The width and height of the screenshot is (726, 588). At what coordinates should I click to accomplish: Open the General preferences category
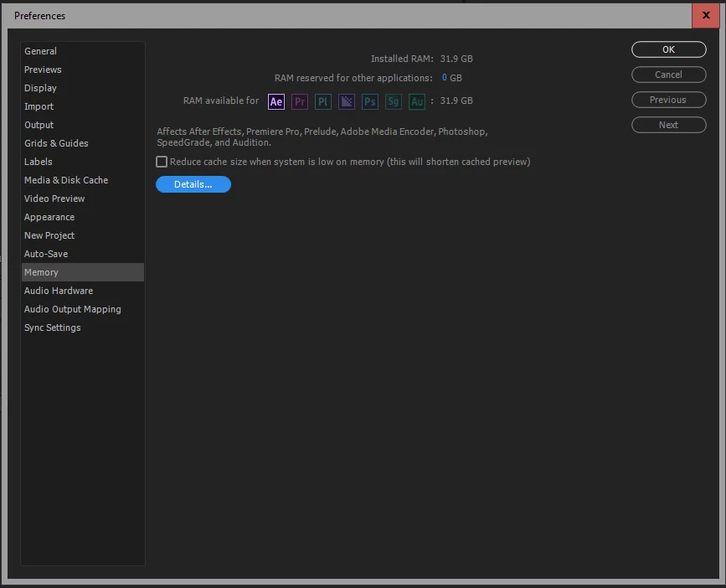[83, 51]
